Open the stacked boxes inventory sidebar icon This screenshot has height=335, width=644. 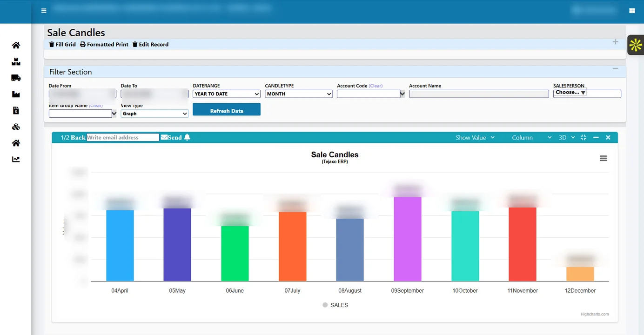point(16,61)
